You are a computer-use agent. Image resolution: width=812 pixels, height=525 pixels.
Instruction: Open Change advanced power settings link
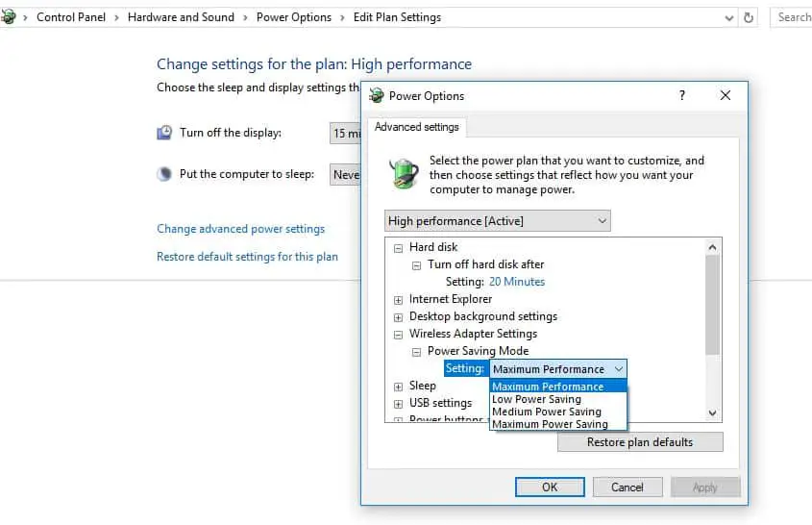[x=240, y=229]
